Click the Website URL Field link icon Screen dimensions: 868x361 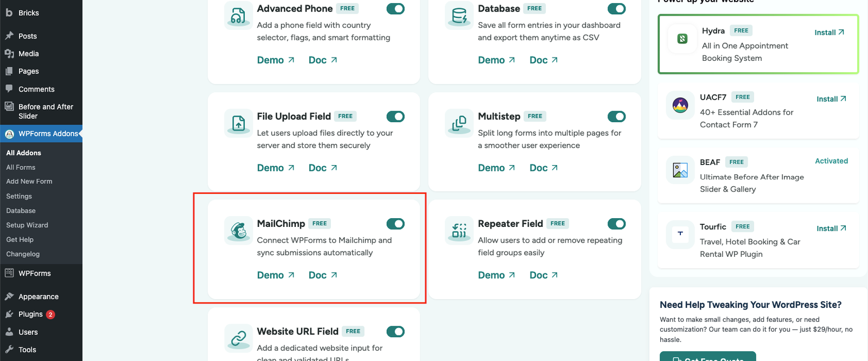[x=238, y=338]
